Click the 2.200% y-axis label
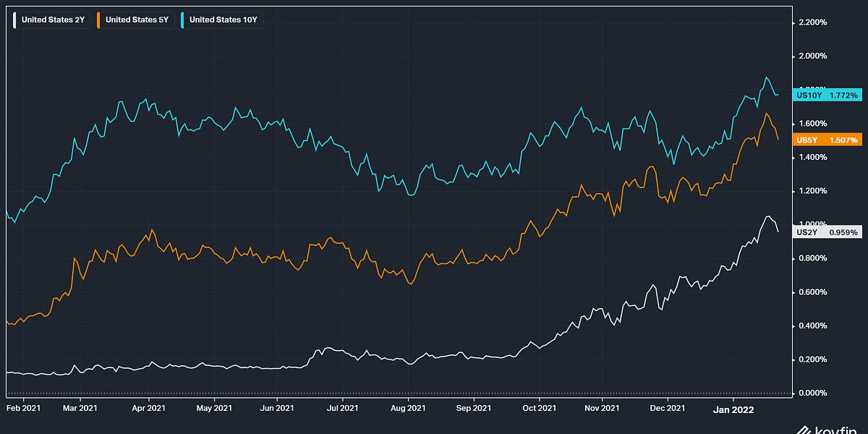 pos(812,22)
